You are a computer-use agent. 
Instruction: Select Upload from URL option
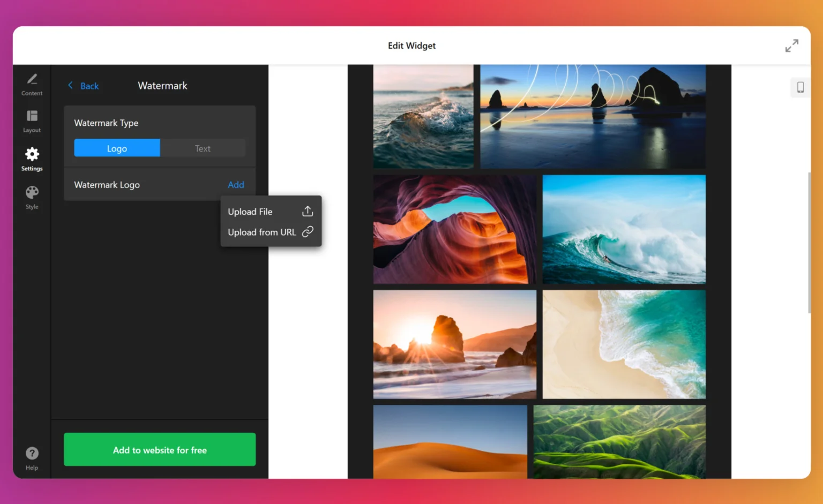pos(262,232)
